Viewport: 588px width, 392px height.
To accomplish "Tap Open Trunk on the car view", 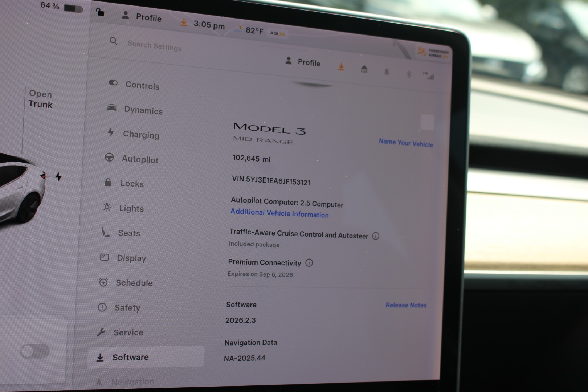I will (41, 99).
